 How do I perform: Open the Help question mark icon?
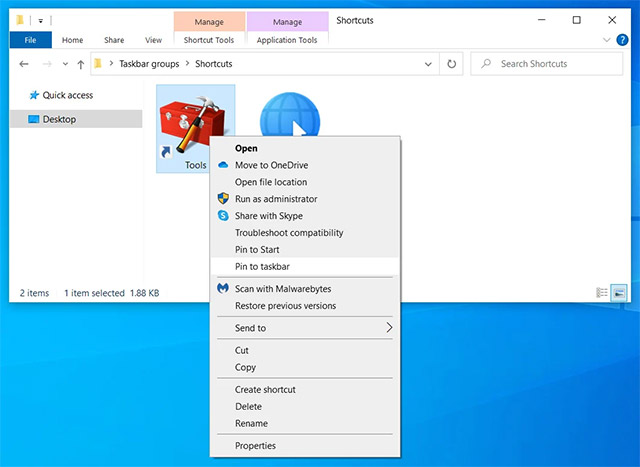[624, 40]
